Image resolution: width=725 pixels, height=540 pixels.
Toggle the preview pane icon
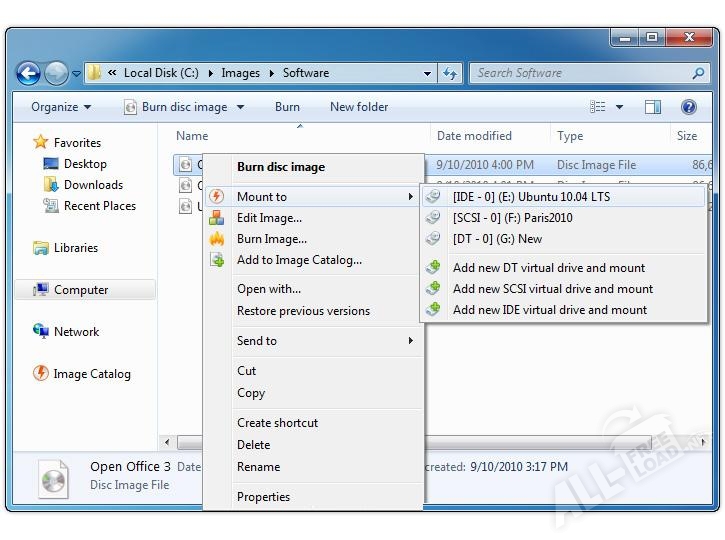pyautogui.click(x=653, y=107)
